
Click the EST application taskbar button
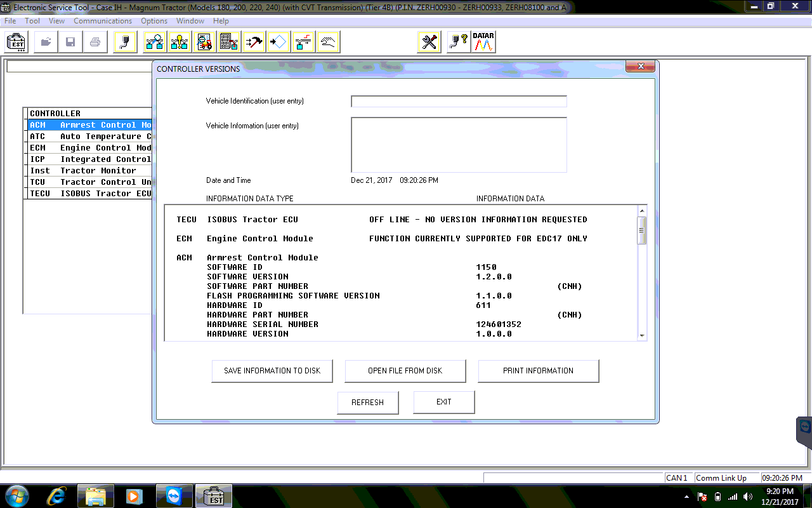(x=214, y=496)
